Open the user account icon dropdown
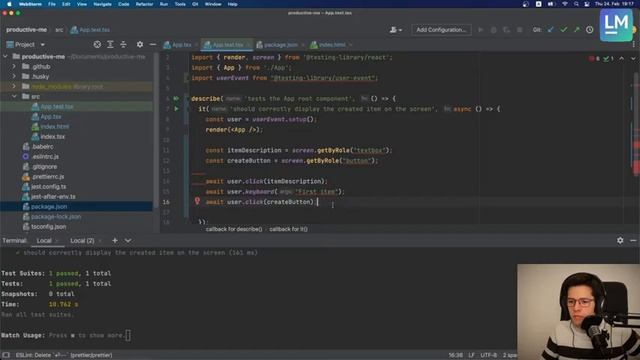Viewport: 640px width, 360px height. [396, 30]
